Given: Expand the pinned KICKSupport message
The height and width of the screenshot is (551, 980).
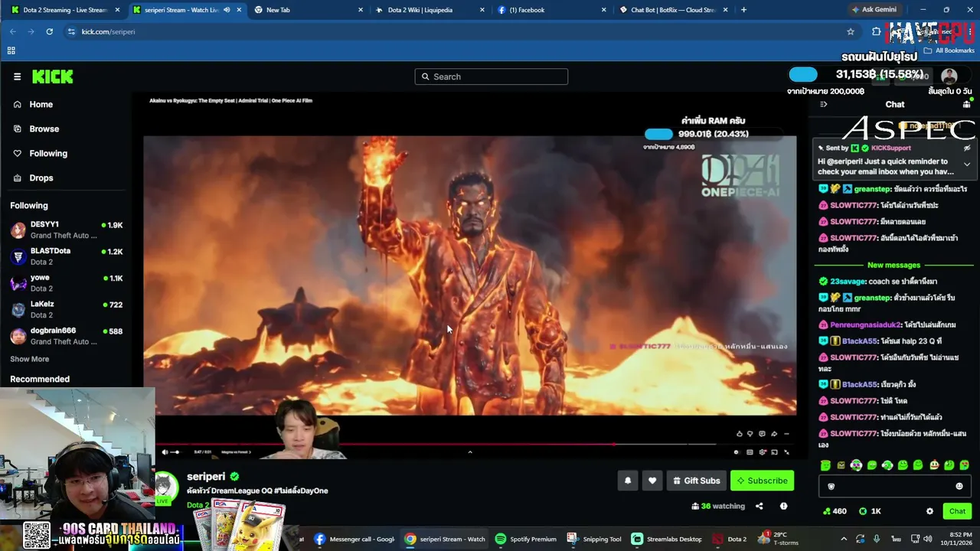Looking at the screenshot, I should pyautogui.click(x=966, y=165).
